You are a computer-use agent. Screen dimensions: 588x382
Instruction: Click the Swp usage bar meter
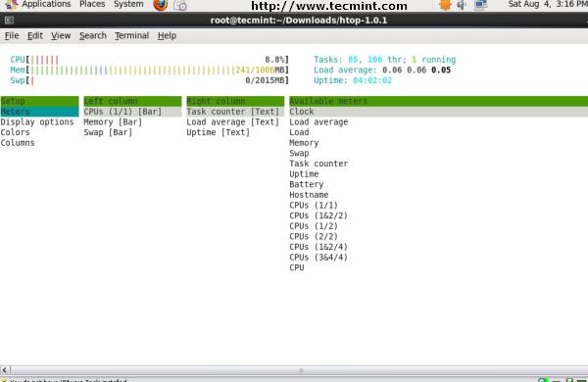point(149,80)
